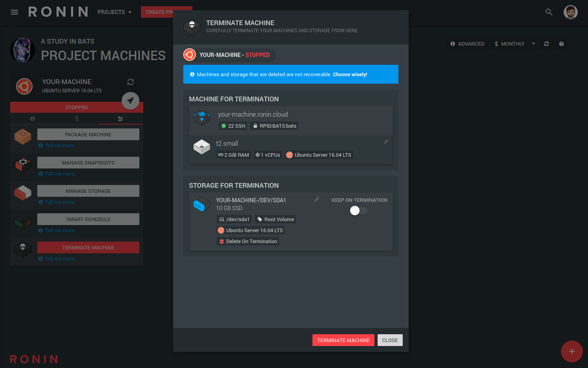
Task: Click the Root Volume tag
Action: tap(276, 220)
